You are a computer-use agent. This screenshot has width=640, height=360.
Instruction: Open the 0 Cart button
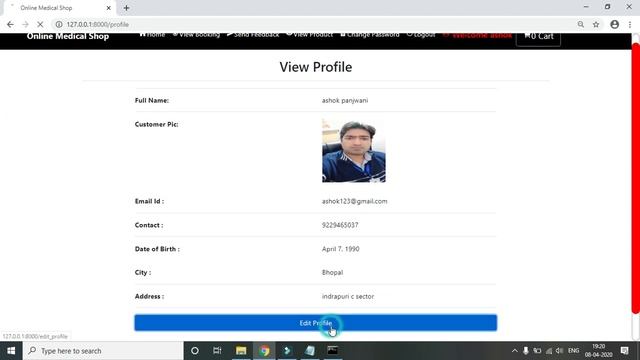coord(538,37)
